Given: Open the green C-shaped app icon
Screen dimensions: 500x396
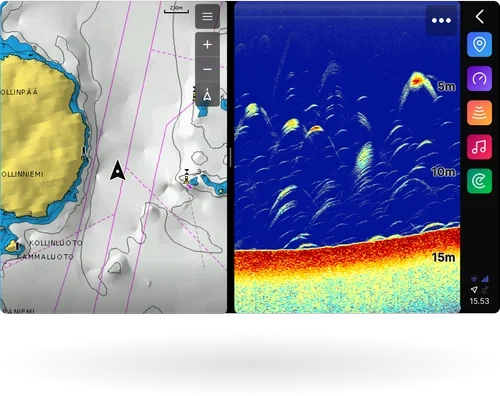Looking at the screenshot, I should pos(479,181).
